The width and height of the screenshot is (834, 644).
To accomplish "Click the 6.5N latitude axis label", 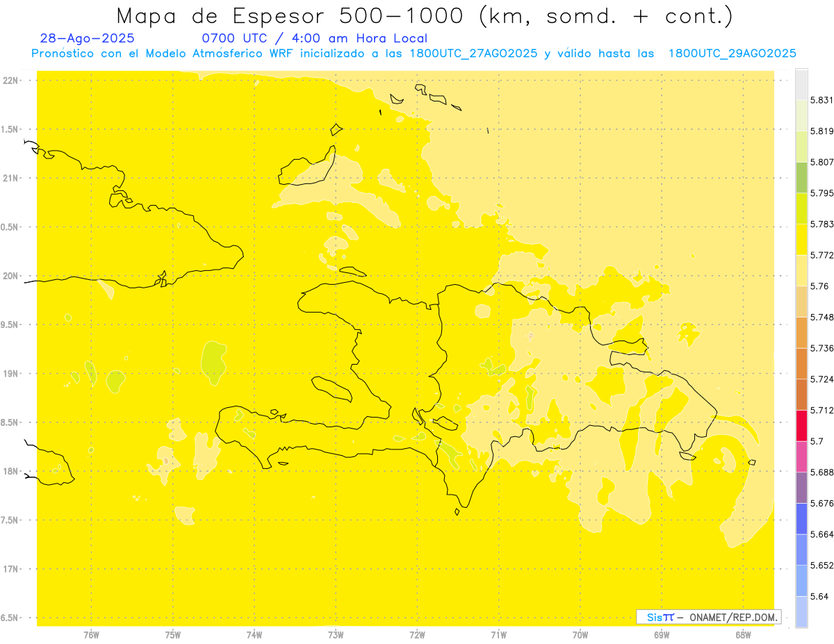I will coord(10,618).
